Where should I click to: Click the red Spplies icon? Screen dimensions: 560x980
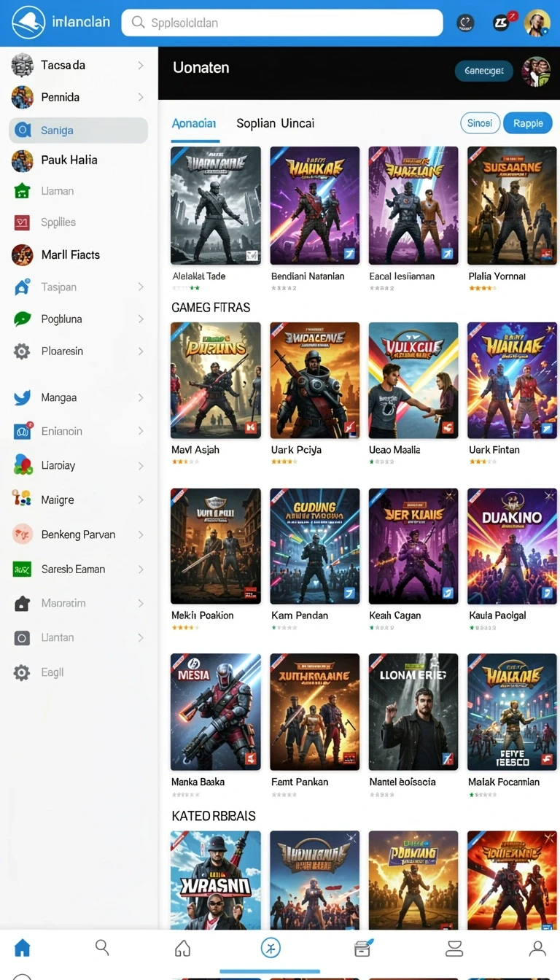pyautogui.click(x=22, y=222)
